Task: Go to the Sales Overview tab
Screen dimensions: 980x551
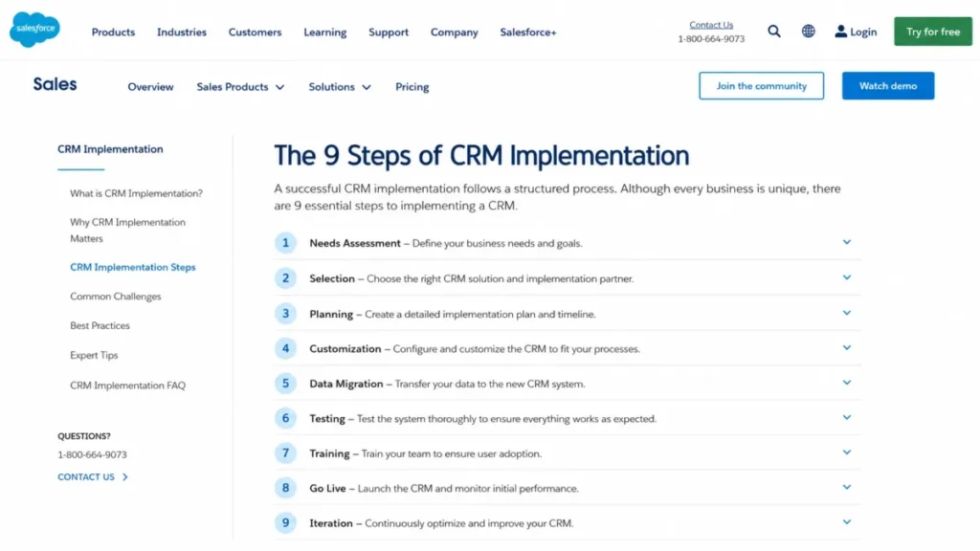Action: point(150,87)
